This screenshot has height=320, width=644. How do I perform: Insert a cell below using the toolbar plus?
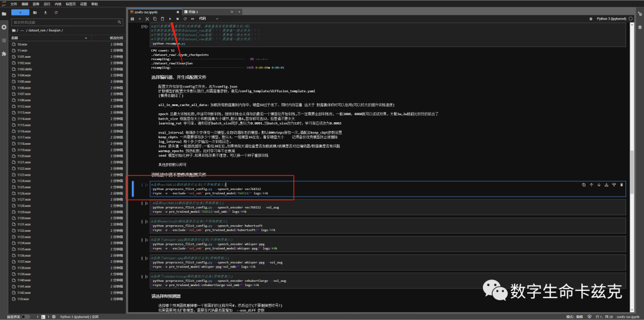click(140, 19)
